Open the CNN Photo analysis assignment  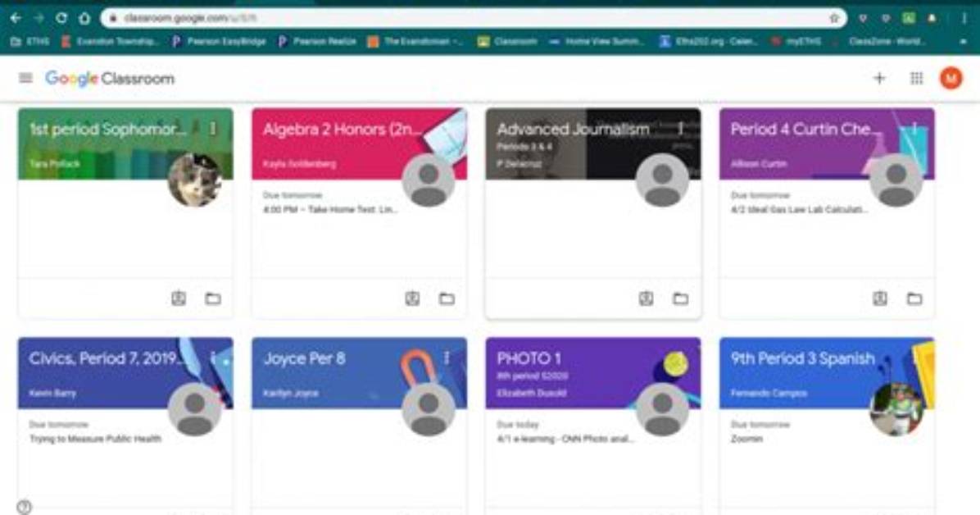coord(565,439)
